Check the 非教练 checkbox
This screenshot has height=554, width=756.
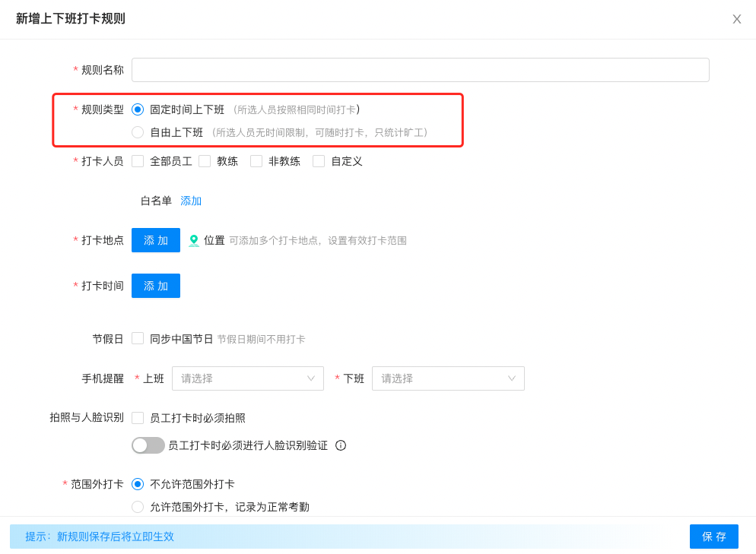click(256, 161)
